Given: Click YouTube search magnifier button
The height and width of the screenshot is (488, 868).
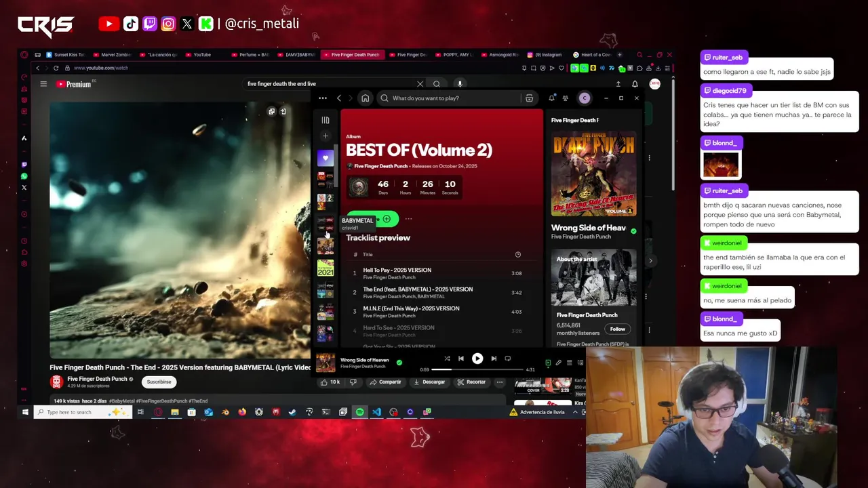Looking at the screenshot, I should point(437,84).
